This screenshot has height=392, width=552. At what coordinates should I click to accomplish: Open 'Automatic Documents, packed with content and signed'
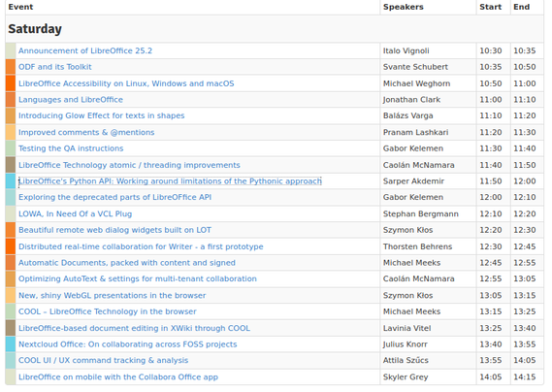click(x=127, y=263)
